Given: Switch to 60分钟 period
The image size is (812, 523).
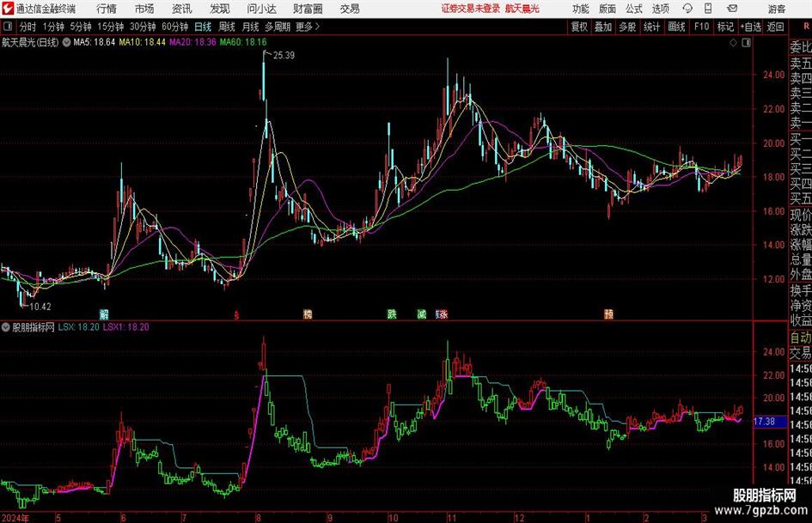Looking at the screenshot, I should 174,27.
